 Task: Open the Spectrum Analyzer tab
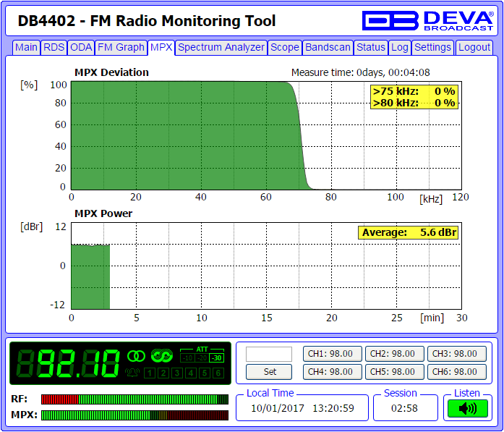pos(221,48)
